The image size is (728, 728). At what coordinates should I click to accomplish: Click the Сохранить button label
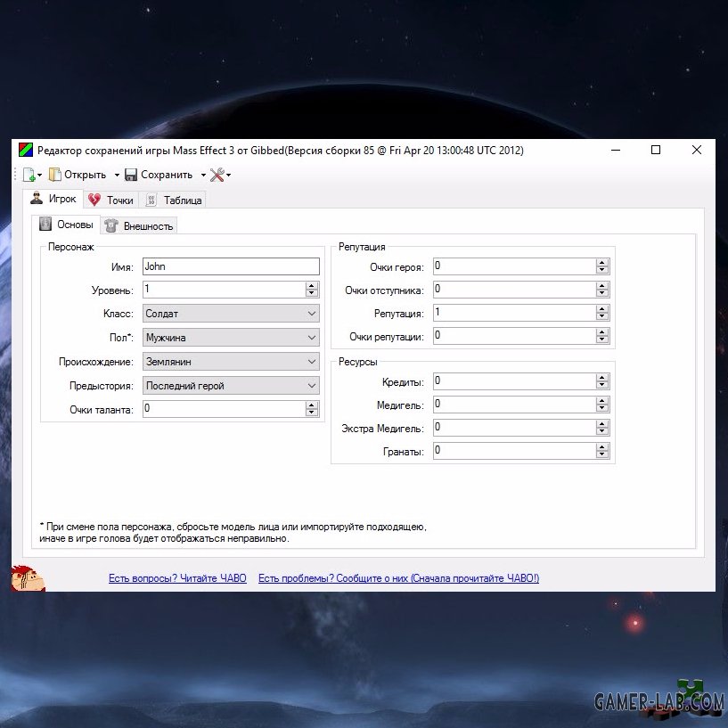(167, 175)
